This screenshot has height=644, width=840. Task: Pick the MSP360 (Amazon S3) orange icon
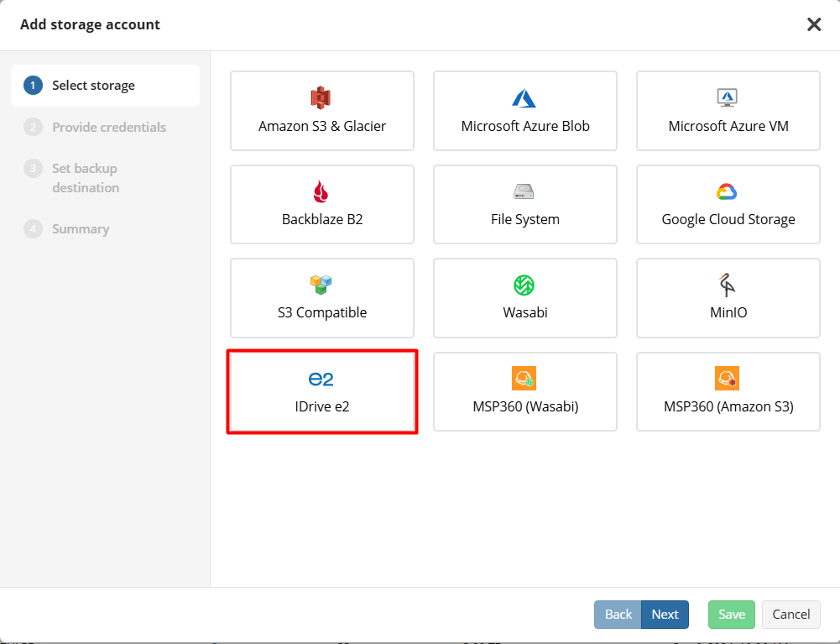click(727, 379)
